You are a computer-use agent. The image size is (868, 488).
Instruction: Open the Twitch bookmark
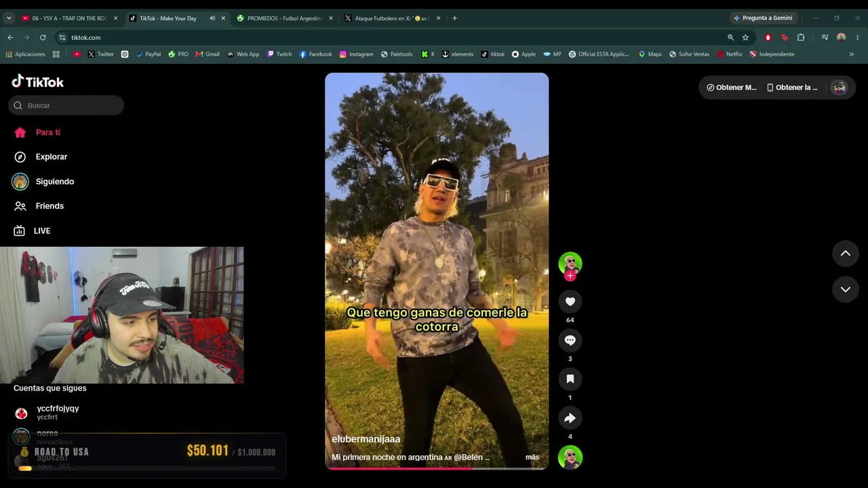pyautogui.click(x=279, y=54)
